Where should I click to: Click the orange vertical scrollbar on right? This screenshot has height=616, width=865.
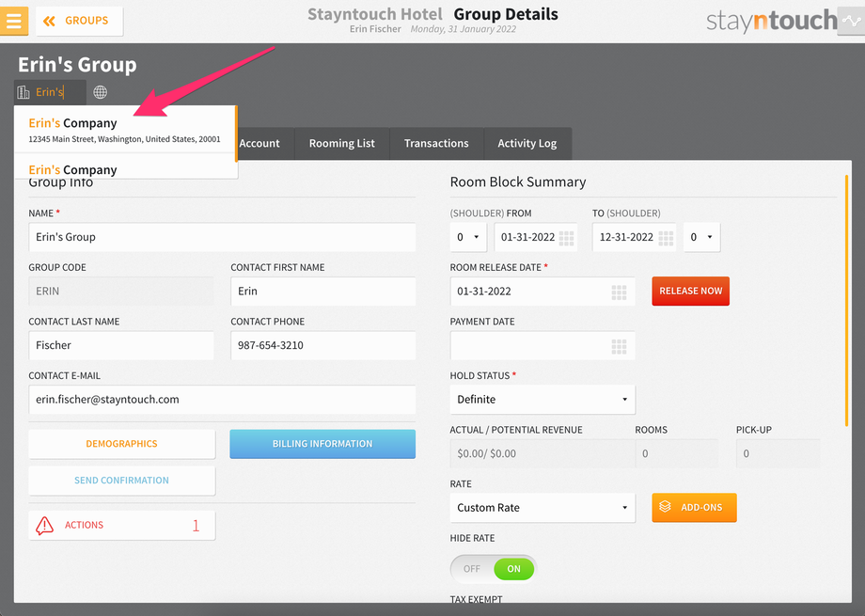tap(846, 301)
